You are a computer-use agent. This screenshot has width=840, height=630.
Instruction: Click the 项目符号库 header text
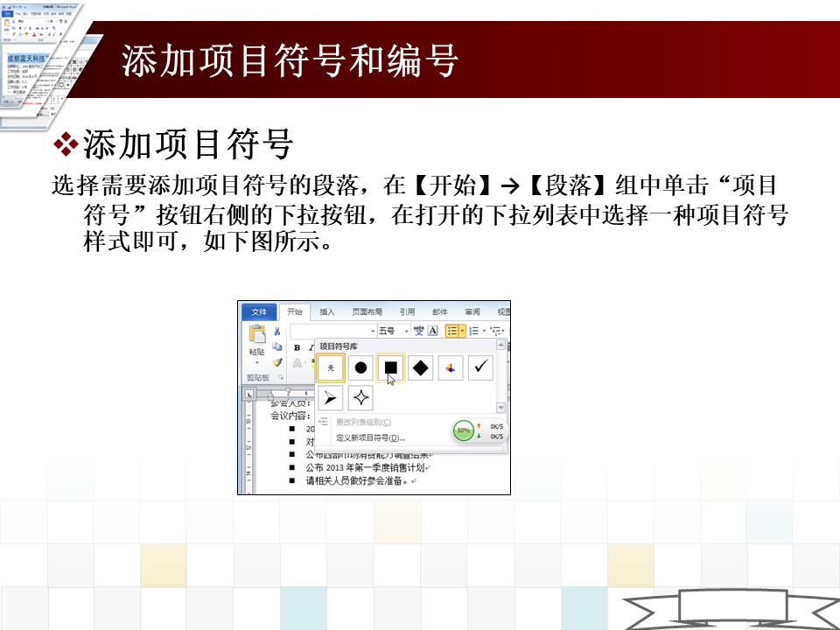pyautogui.click(x=339, y=346)
